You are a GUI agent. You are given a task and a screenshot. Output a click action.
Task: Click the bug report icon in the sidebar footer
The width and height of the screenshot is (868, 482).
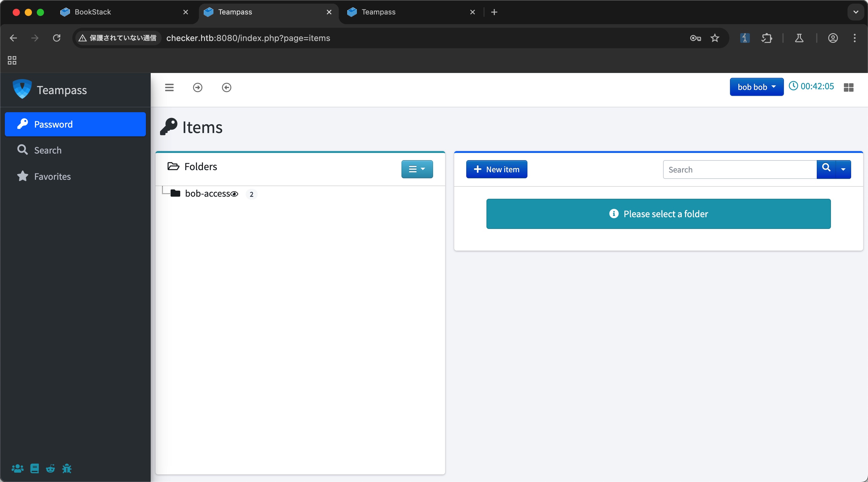(x=67, y=468)
